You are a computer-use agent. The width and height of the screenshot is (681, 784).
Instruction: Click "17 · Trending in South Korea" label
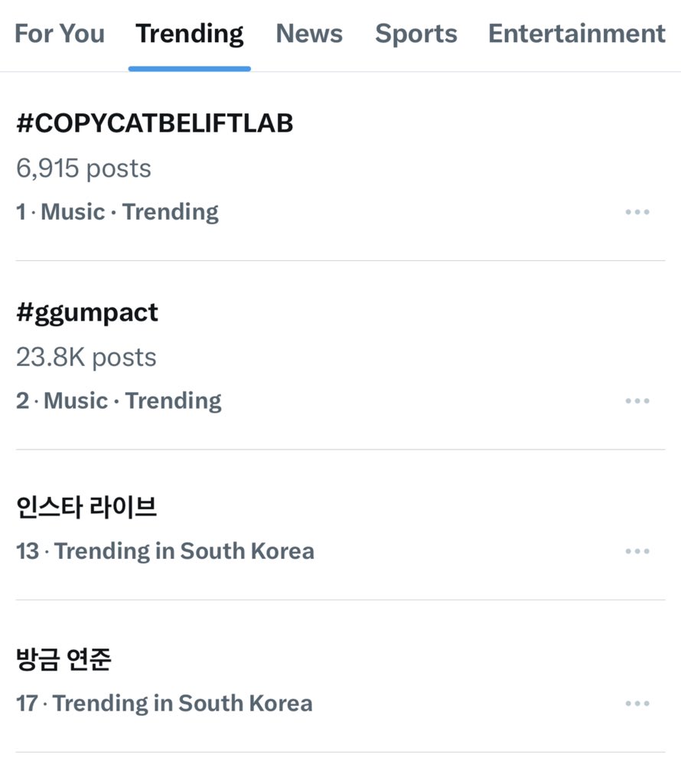click(164, 704)
